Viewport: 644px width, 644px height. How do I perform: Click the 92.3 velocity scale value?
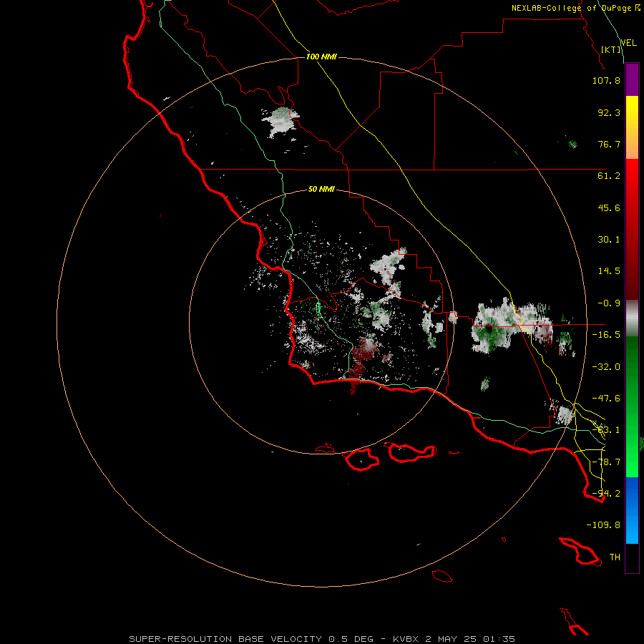coord(609,112)
